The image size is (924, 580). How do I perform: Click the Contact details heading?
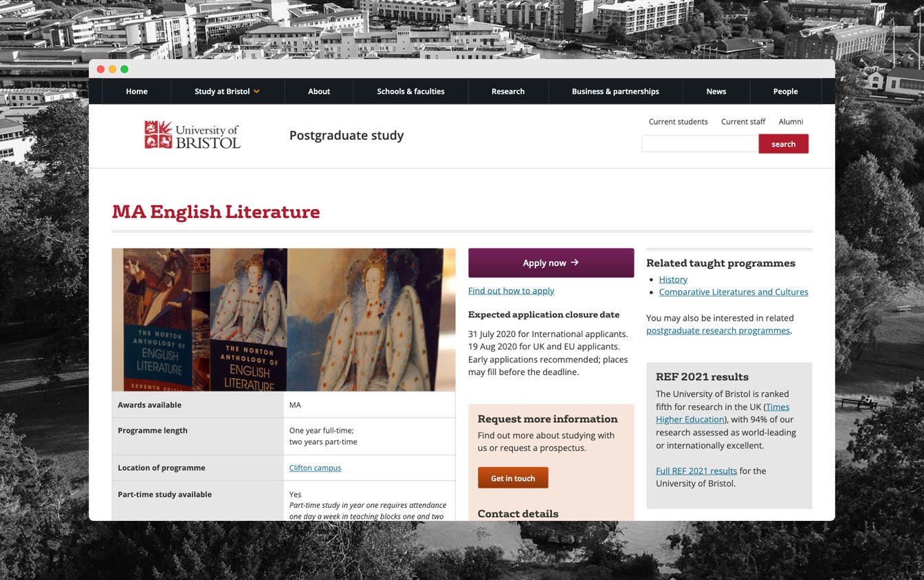click(518, 514)
